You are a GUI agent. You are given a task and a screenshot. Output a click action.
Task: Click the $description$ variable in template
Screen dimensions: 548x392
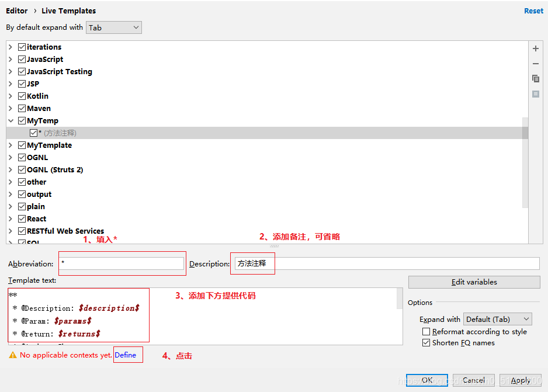point(109,308)
